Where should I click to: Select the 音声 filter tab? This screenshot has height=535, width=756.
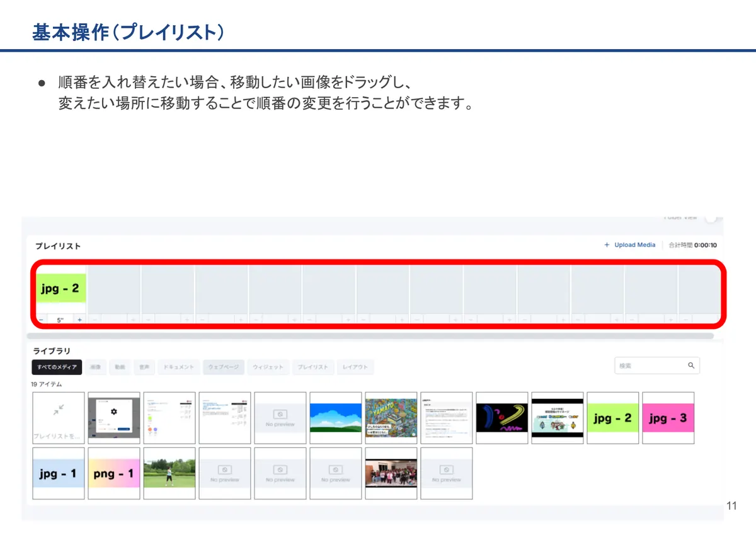pyautogui.click(x=144, y=367)
